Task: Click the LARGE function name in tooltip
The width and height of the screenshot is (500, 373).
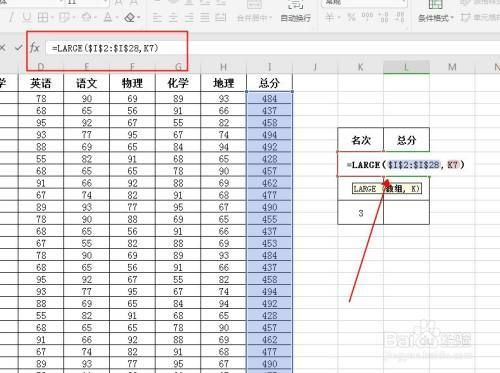Action: [x=365, y=189]
